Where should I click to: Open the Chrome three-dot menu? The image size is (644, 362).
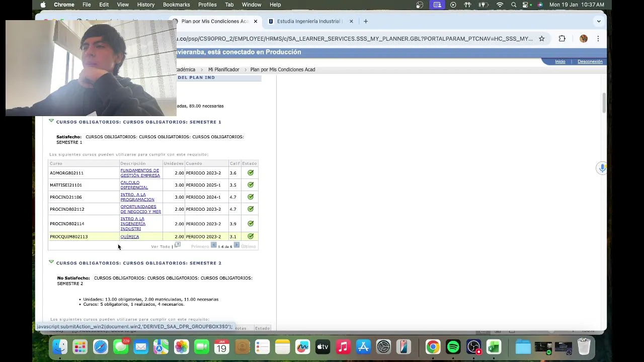coord(598,39)
